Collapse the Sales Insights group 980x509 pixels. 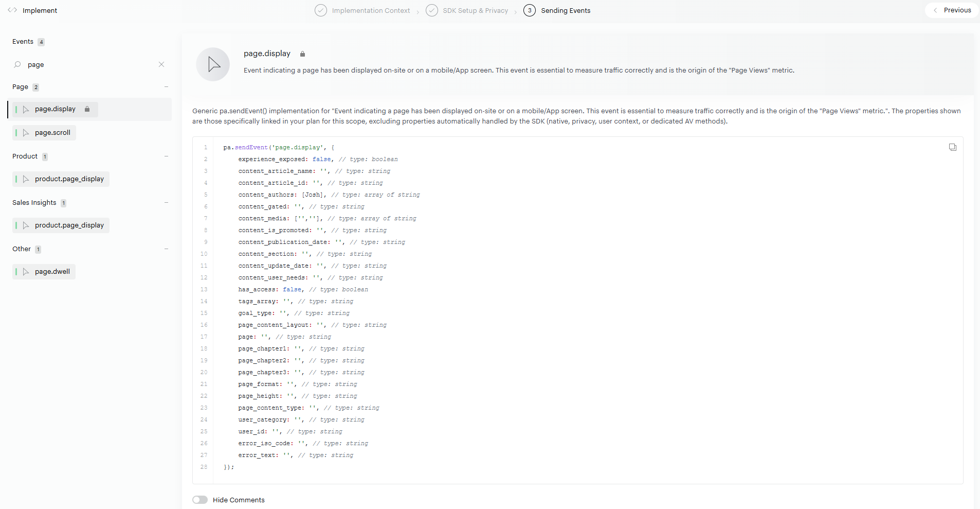click(166, 203)
